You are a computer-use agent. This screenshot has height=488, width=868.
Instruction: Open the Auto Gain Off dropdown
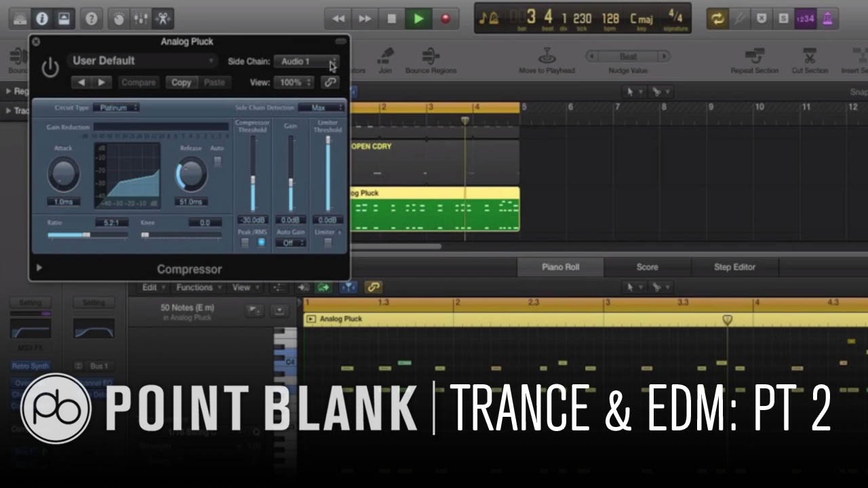point(294,243)
